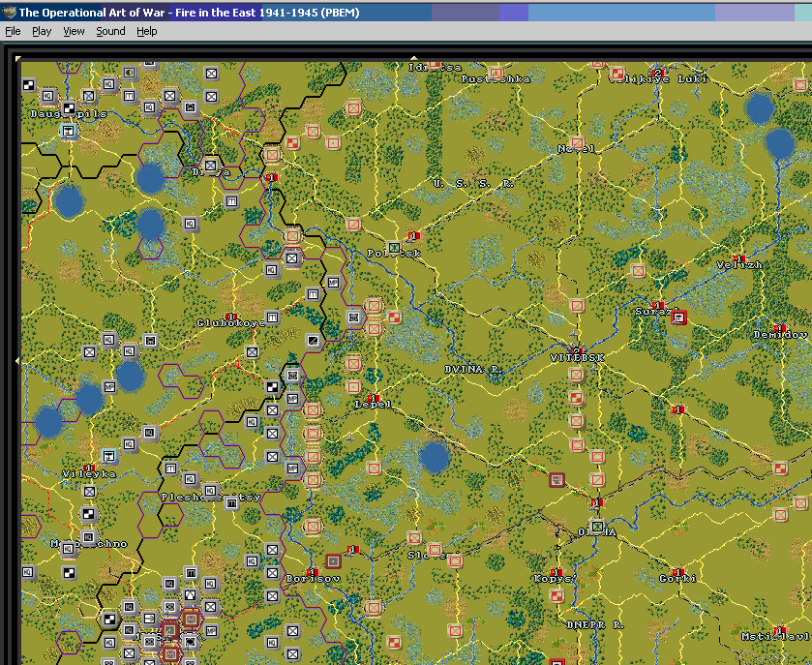Open the File menu
812x665 pixels.
point(13,32)
